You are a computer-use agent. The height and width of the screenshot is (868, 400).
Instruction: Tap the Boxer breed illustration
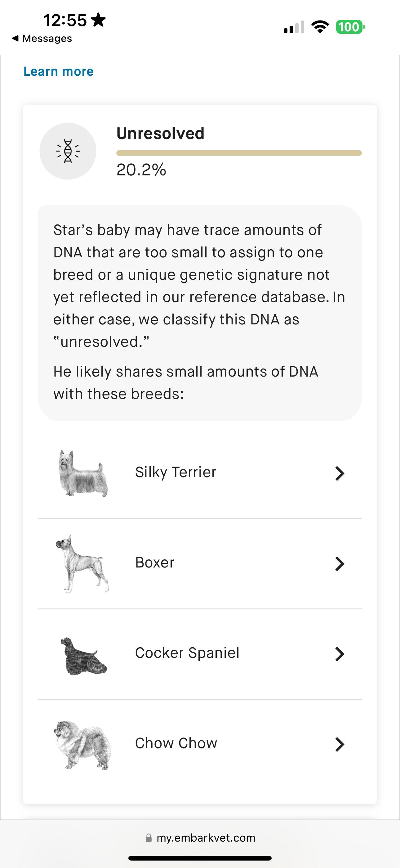point(82,563)
